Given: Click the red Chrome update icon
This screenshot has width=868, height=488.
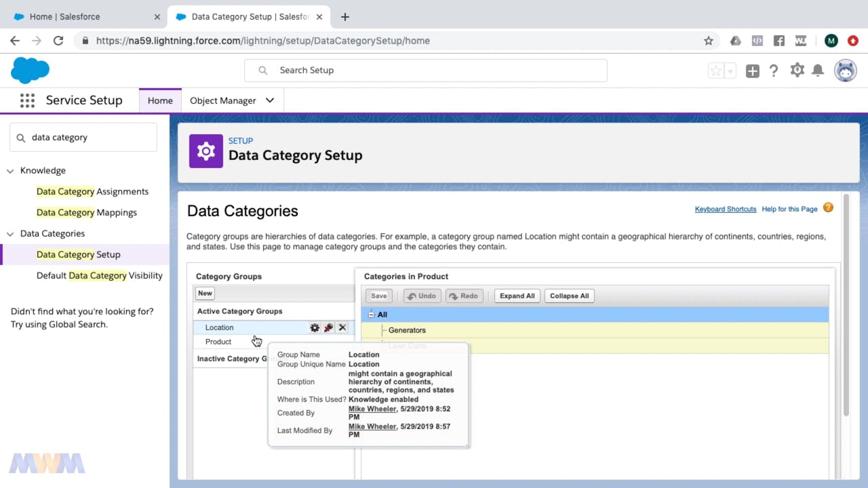Looking at the screenshot, I should point(853,41).
